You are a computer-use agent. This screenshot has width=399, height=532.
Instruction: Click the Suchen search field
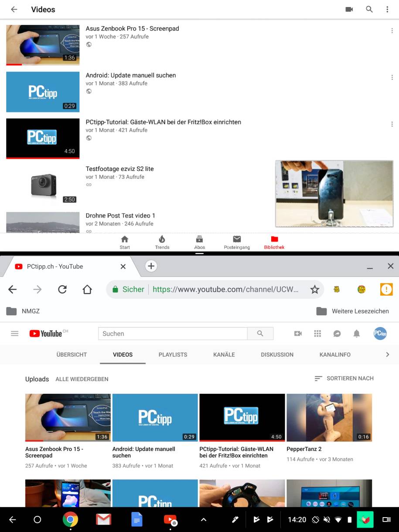(x=173, y=334)
